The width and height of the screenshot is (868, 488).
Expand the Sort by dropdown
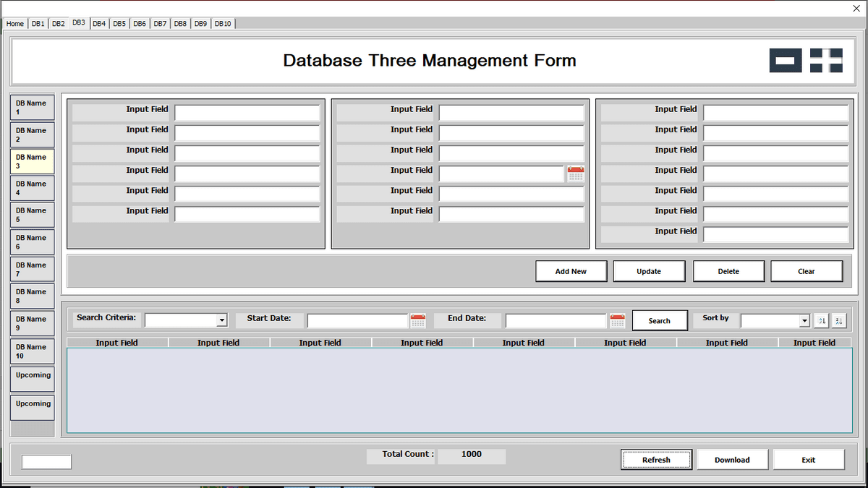(804, 320)
